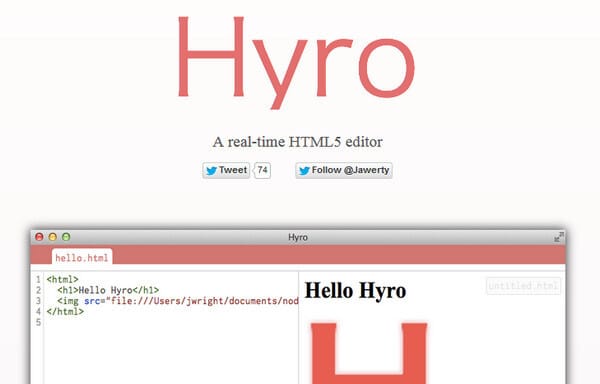This screenshot has width=600, height=384.
Task: Click line number 5 in editor gutter
Action: tap(38, 322)
